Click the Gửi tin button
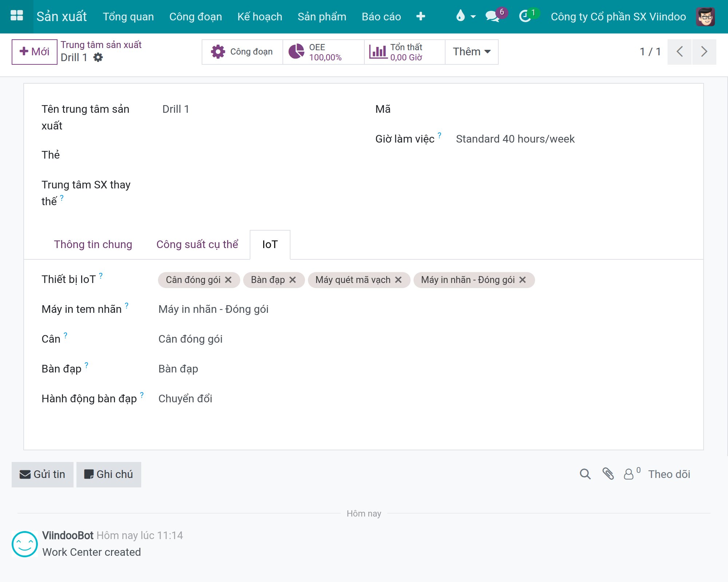The height and width of the screenshot is (582, 728). pos(43,474)
